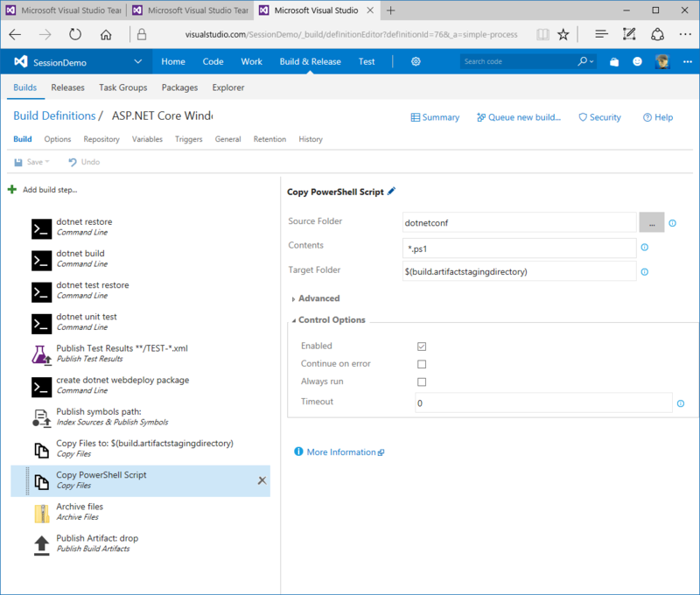Click the Publish Test Results flask icon
Screen dimensions: 700x595
(41, 355)
